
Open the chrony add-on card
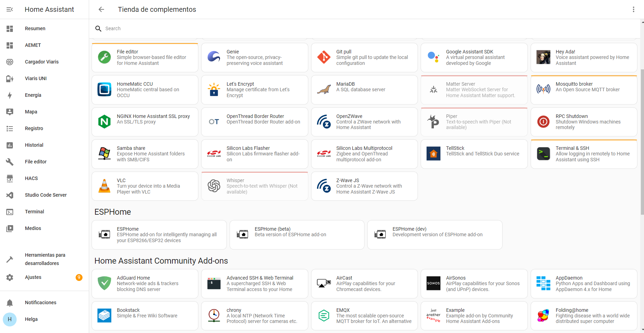coord(255,316)
